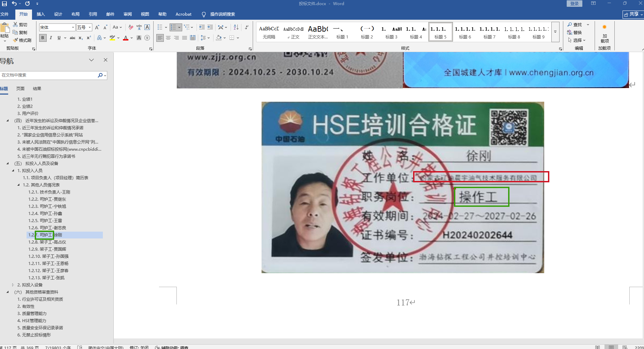This screenshot has height=349, width=644.
Task: Open the Change Case (Aa) dropdown
Action: [117, 27]
